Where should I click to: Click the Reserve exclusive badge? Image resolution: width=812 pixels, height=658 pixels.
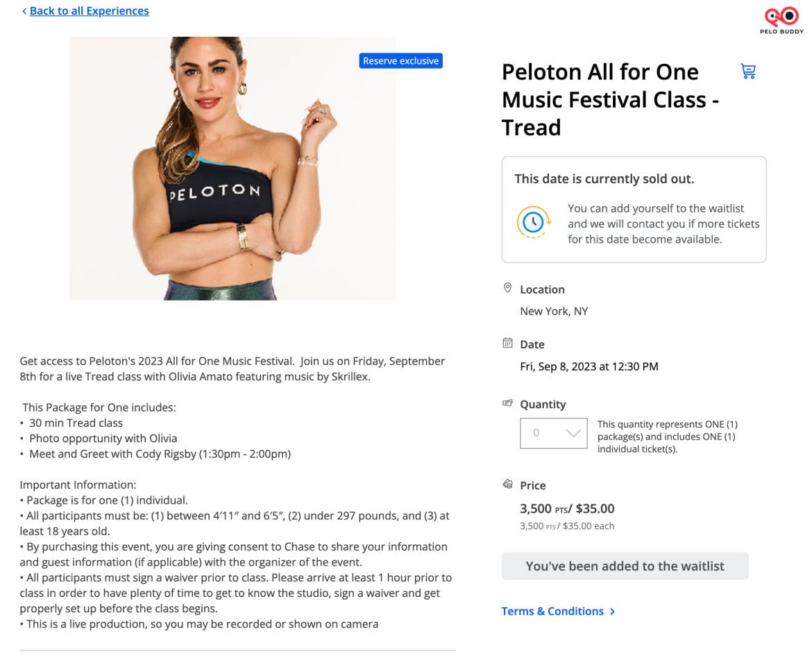tap(401, 60)
